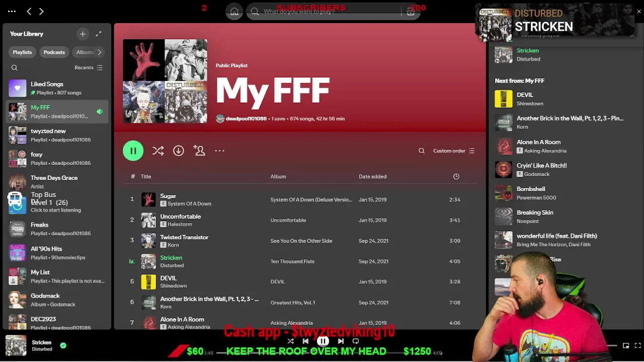
Task: Open more options for My FFF playlist
Action: [220, 151]
